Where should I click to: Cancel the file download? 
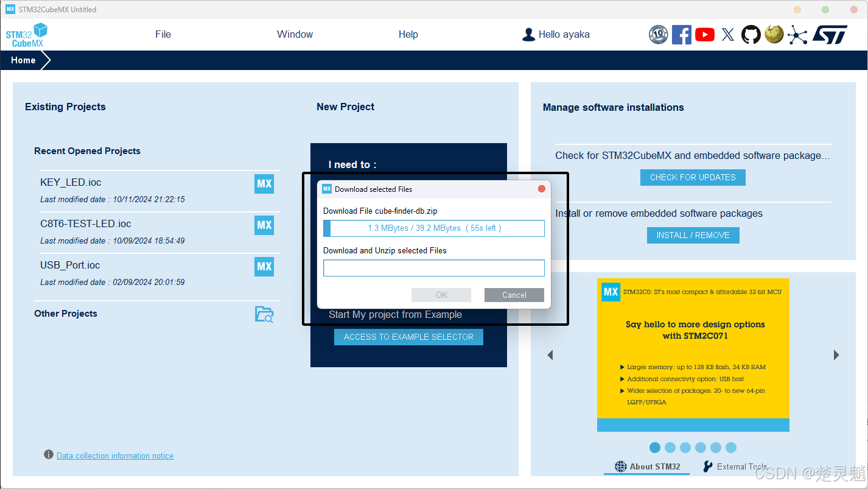[x=514, y=295]
